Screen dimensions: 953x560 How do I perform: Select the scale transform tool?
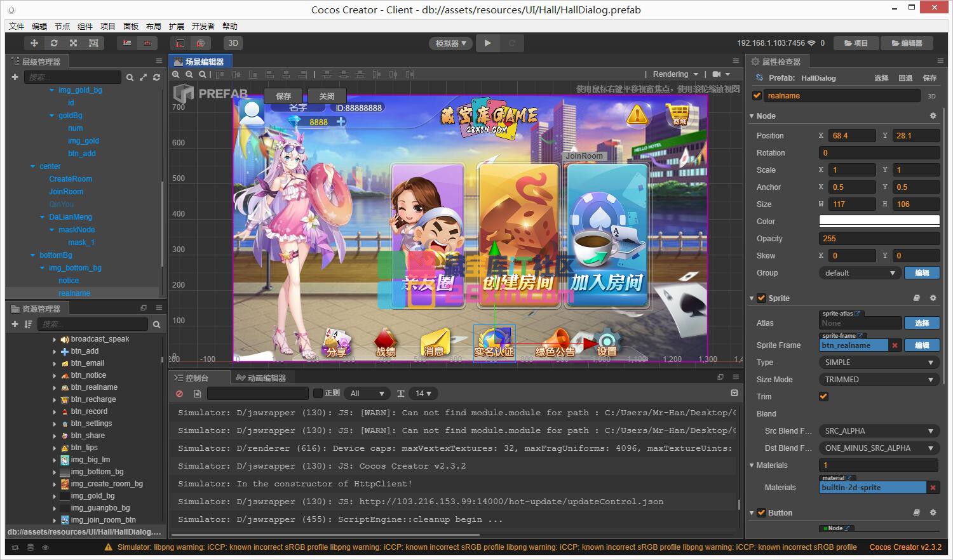[74, 43]
